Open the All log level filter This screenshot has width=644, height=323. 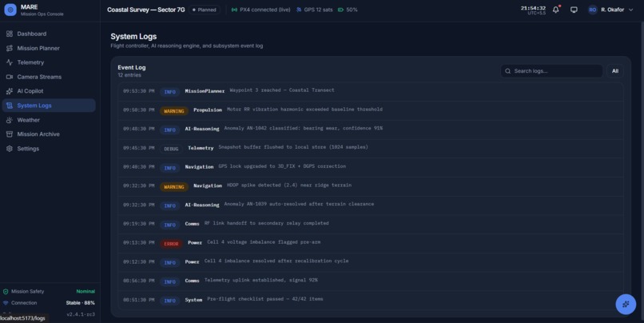click(615, 71)
